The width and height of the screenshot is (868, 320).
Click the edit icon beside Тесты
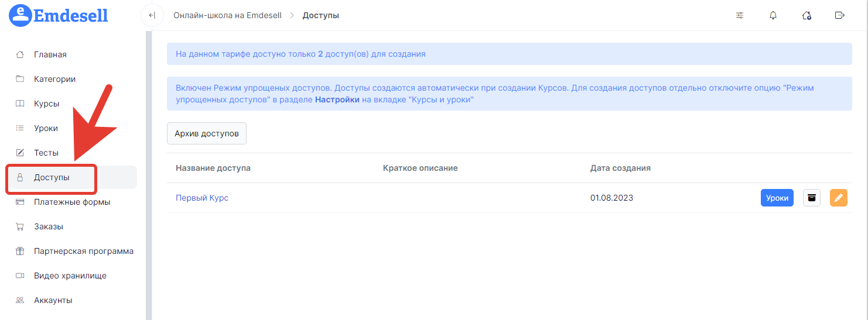[20, 153]
